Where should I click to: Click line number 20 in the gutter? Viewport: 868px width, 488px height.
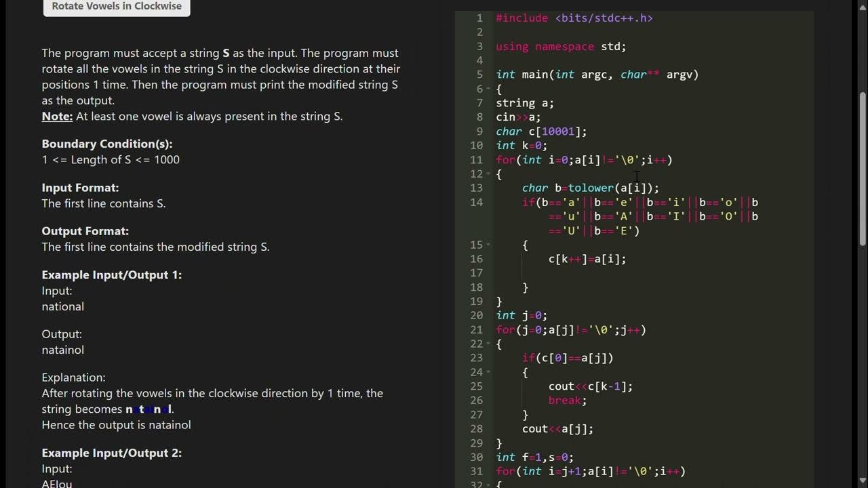[476, 315]
